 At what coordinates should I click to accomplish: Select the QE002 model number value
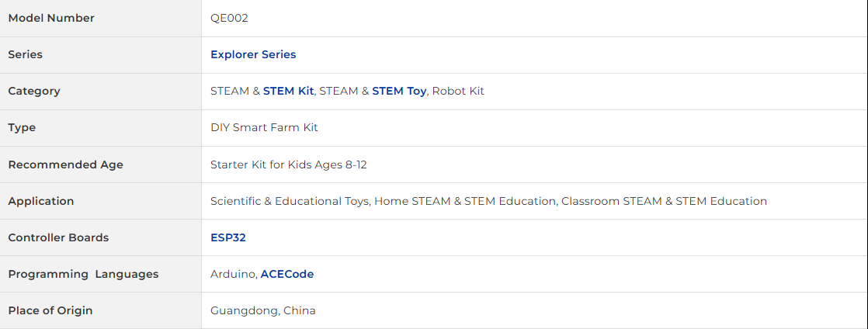coord(229,19)
